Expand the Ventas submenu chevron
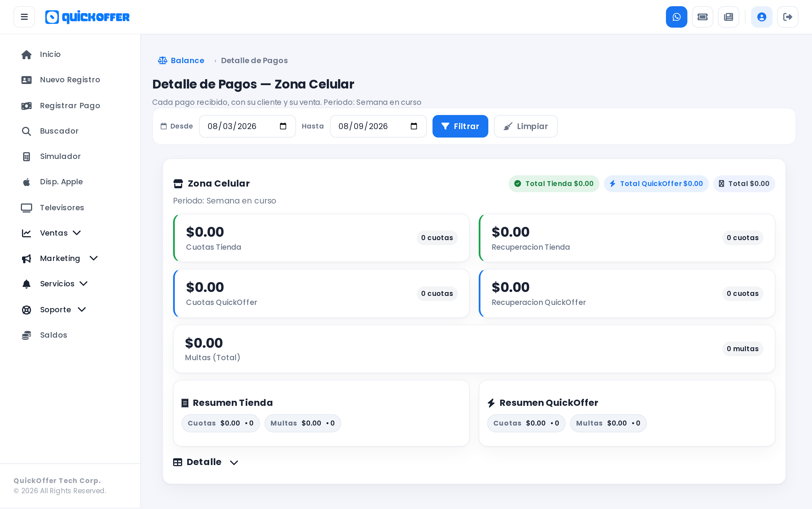 coord(77,233)
